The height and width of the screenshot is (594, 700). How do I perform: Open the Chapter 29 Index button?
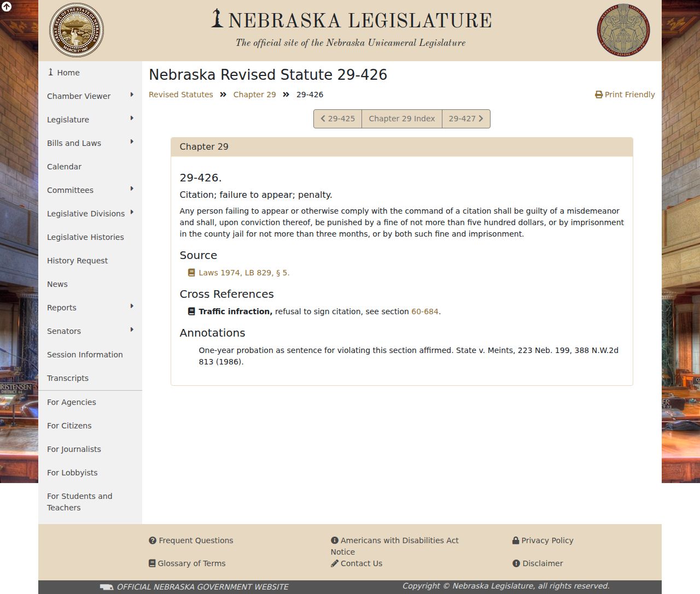(402, 119)
